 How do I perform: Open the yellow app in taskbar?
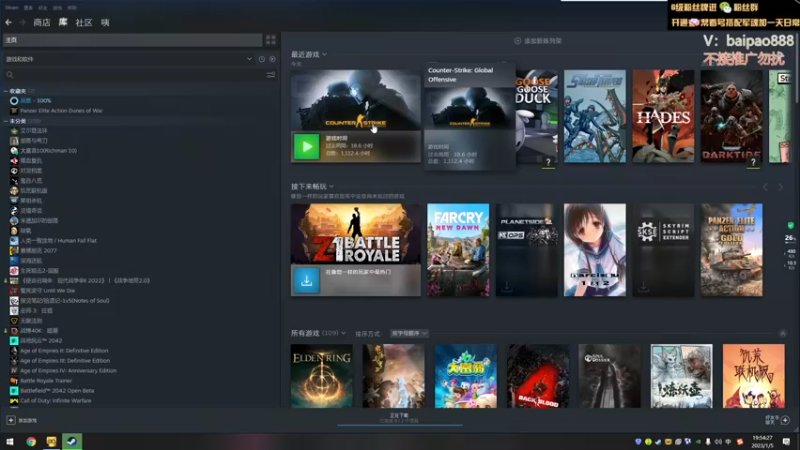click(x=52, y=441)
